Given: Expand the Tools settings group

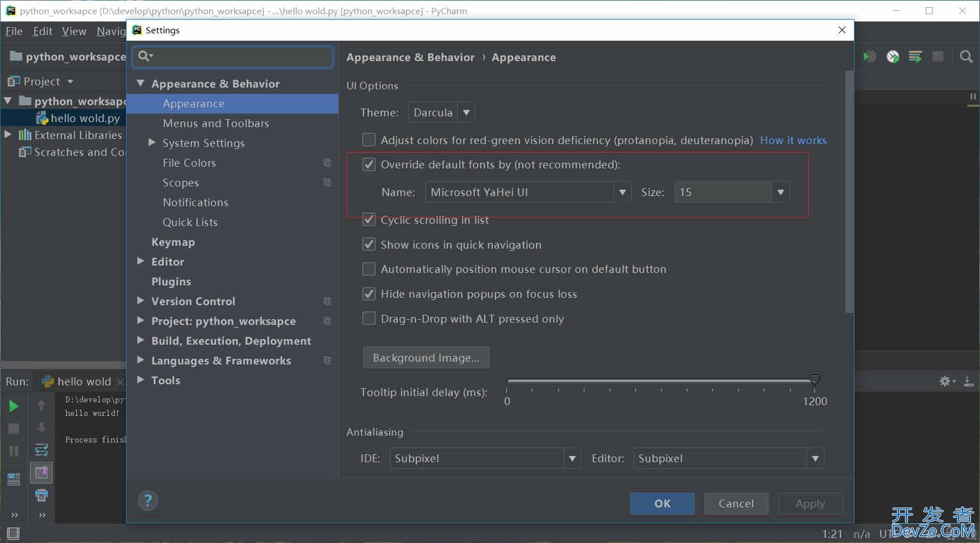Looking at the screenshot, I should 141,380.
